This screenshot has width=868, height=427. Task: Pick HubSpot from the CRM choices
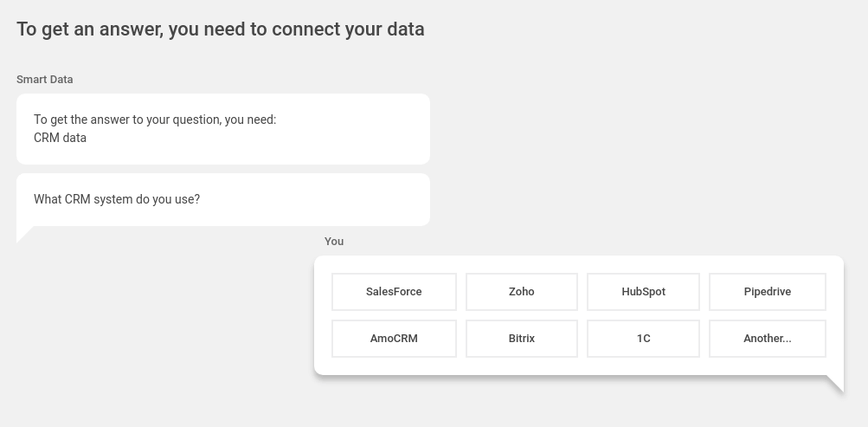point(643,292)
